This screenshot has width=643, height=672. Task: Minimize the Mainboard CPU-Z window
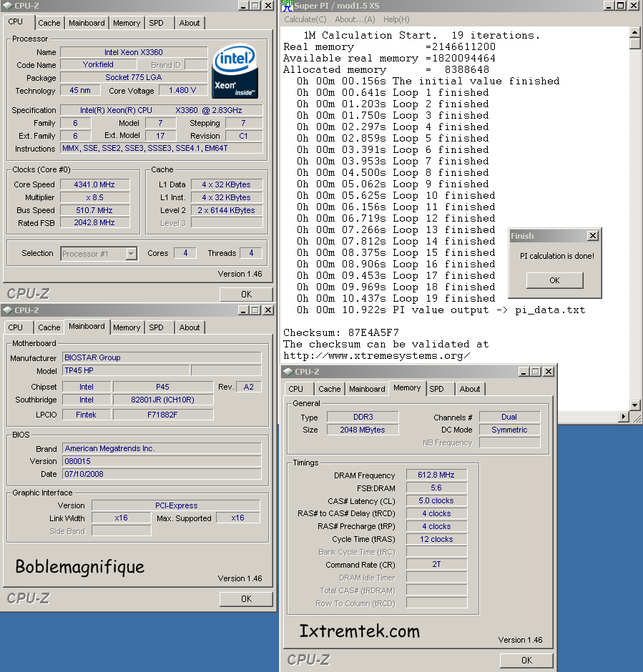tap(243, 310)
